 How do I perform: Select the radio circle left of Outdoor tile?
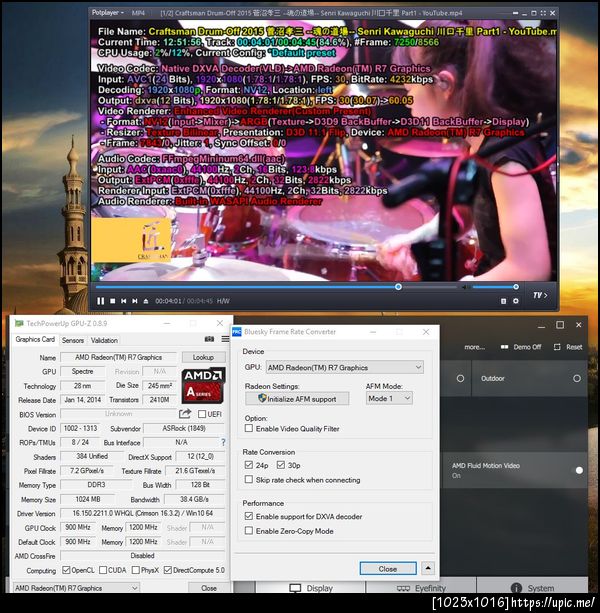coord(460,378)
